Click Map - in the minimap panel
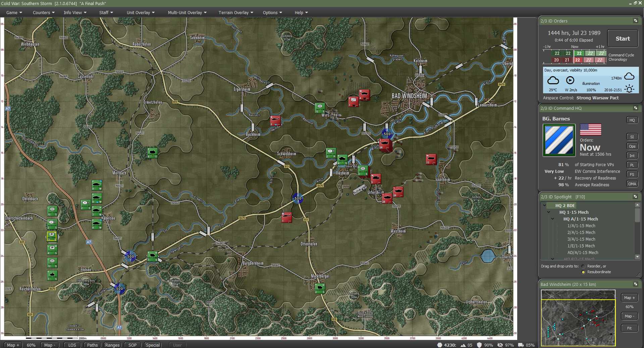 coord(629,316)
